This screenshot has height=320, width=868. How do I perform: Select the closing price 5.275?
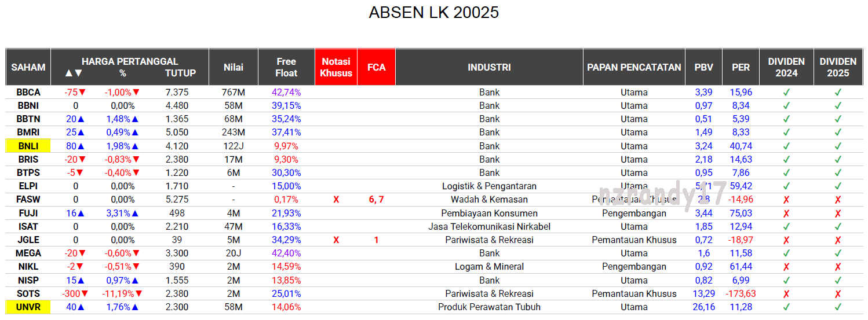(x=177, y=200)
